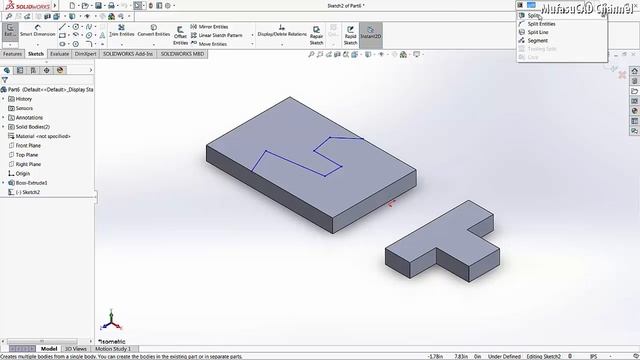Open the PropertyManager tab
The width and height of the screenshot is (640, 360).
[x=20, y=70]
